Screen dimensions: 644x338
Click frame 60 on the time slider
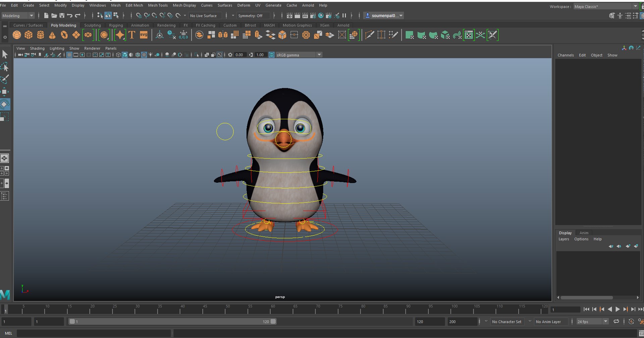(272, 309)
